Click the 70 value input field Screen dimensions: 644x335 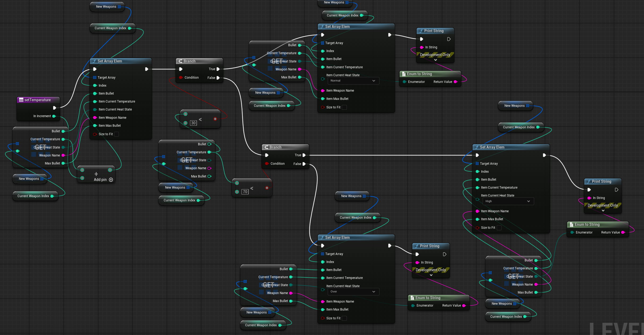(245, 192)
